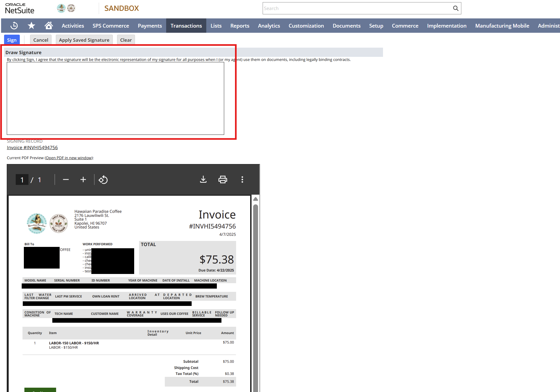Viewport: 560px width, 392px height.
Task: Open PDF in new window link
Action: coord(69,158)
